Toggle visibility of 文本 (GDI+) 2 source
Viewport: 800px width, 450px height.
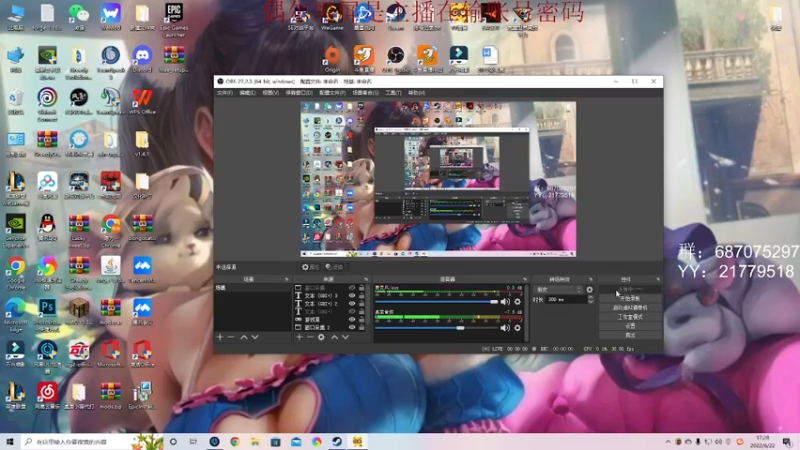click(x=352, y=304)
